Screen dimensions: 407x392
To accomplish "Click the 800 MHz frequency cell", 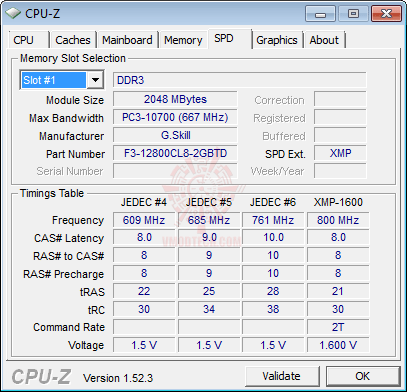I will tap(338, 220).
